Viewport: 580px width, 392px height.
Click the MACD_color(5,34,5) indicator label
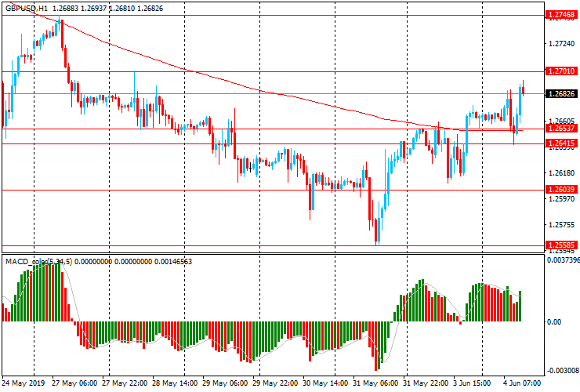[39, 262]
